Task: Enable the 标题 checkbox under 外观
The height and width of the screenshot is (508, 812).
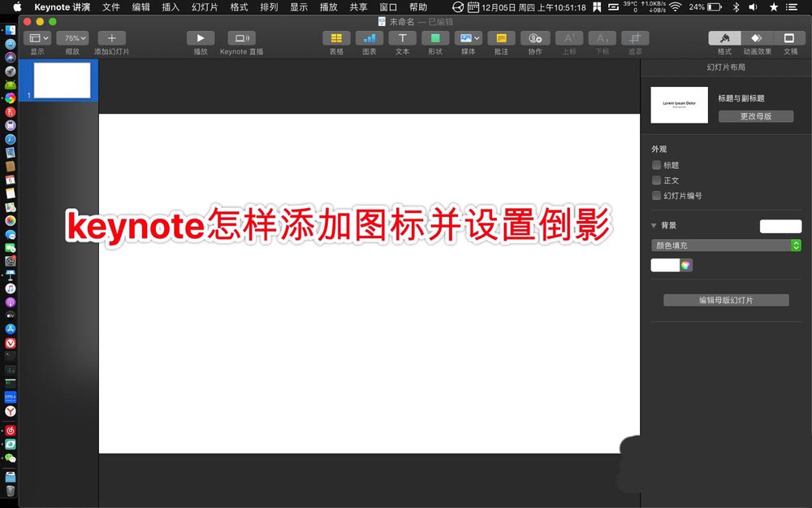Action: click(x=656, y=164)
